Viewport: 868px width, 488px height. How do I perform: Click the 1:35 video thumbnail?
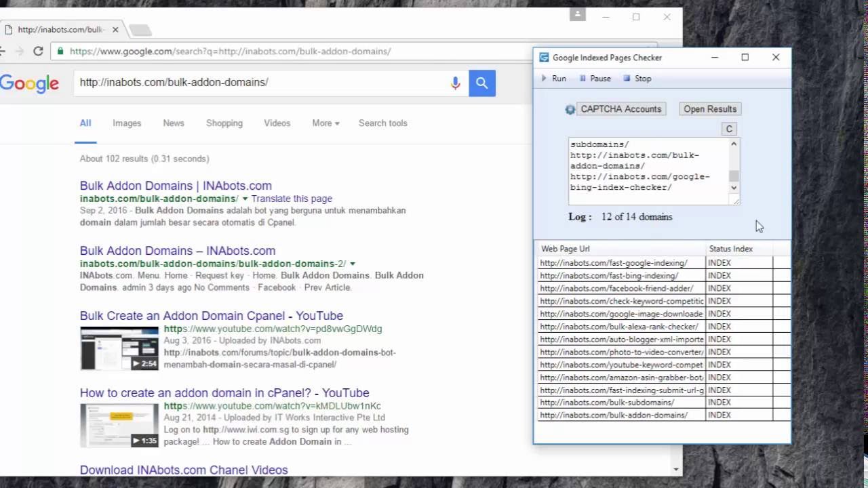point(119,426)
